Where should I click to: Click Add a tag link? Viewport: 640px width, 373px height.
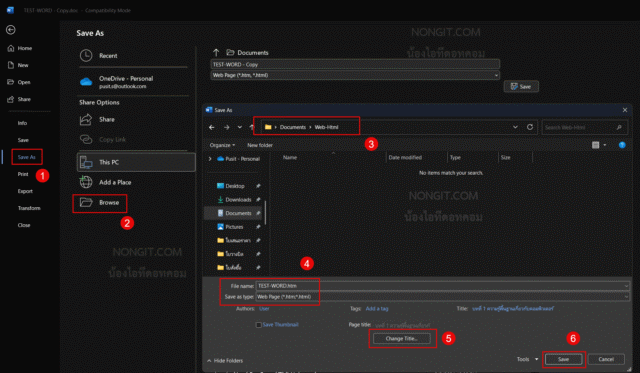(x=377, y=309)
